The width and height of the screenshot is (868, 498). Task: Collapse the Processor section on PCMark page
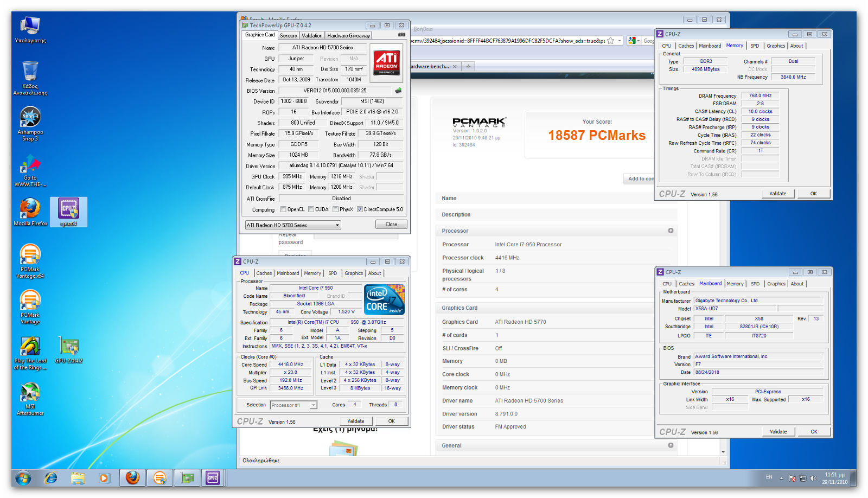click(671, 231)
